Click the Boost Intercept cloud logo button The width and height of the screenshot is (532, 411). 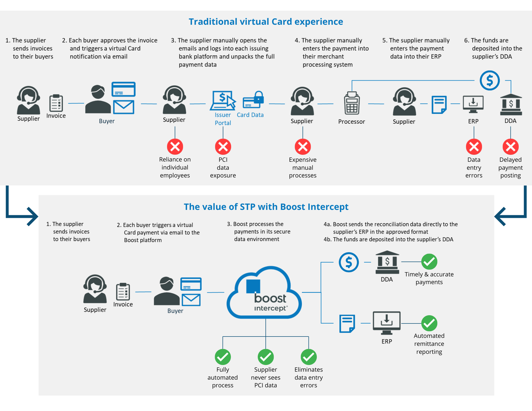click(266, 294)
